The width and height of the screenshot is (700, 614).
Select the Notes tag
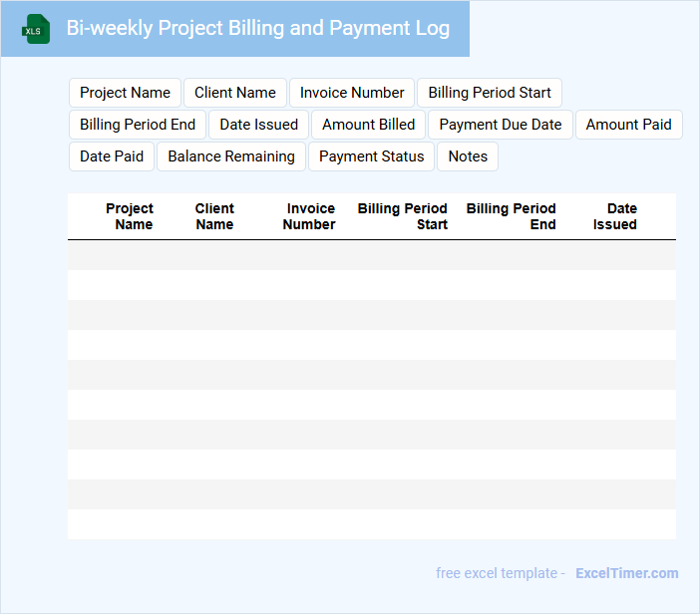point(468,156)
